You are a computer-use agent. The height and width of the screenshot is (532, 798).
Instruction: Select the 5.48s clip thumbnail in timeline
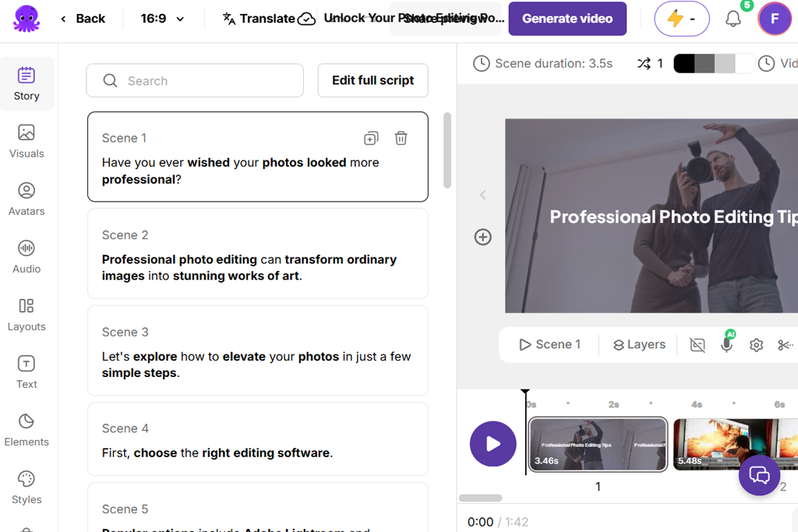(x=736, y=445)
